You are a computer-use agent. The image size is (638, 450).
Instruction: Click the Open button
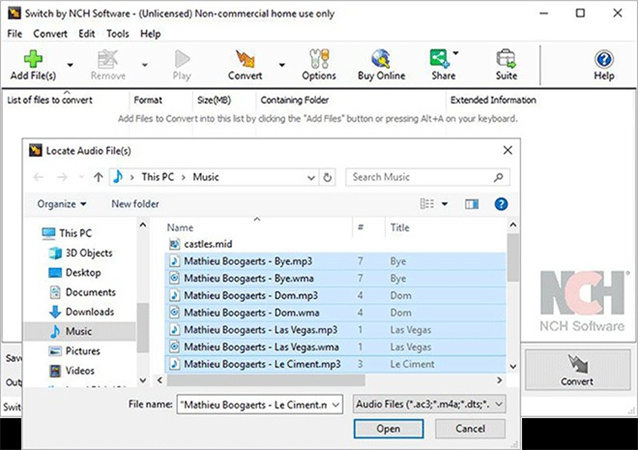point(388,429)
